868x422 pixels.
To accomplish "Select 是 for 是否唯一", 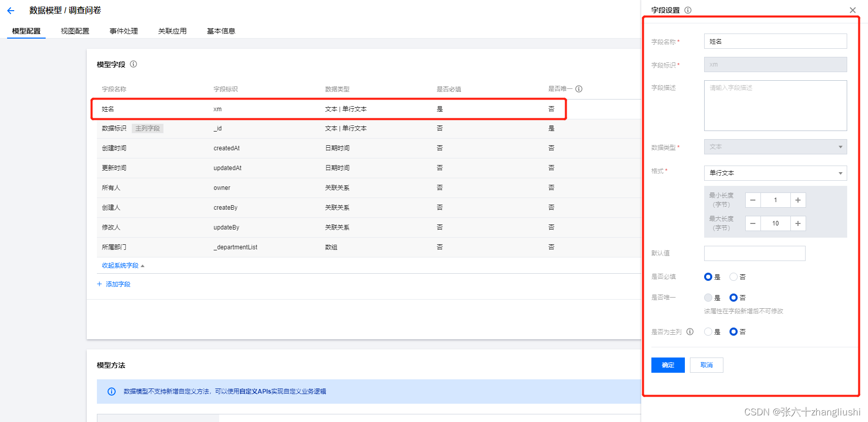I will coord(708,298).
